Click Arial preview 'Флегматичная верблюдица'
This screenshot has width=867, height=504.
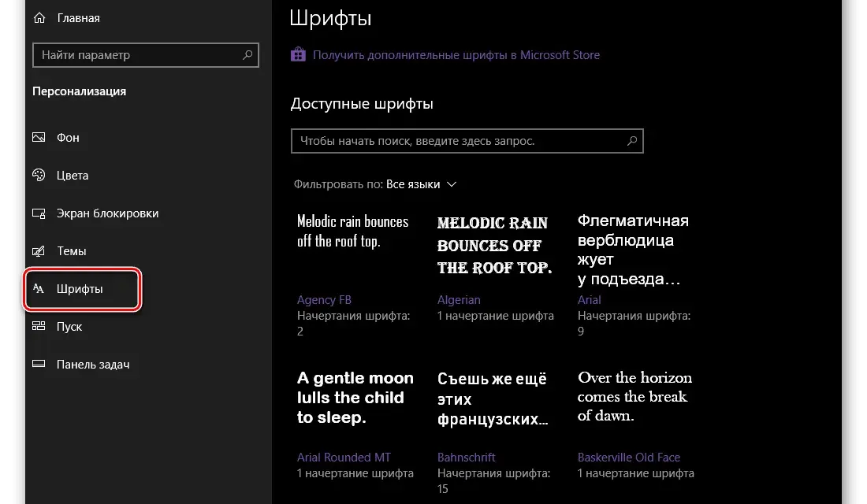click(633, 250)
